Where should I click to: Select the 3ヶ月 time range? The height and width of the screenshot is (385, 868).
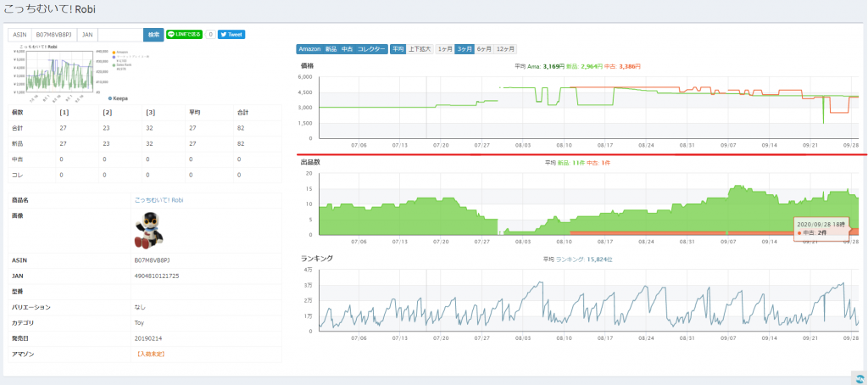465,49
